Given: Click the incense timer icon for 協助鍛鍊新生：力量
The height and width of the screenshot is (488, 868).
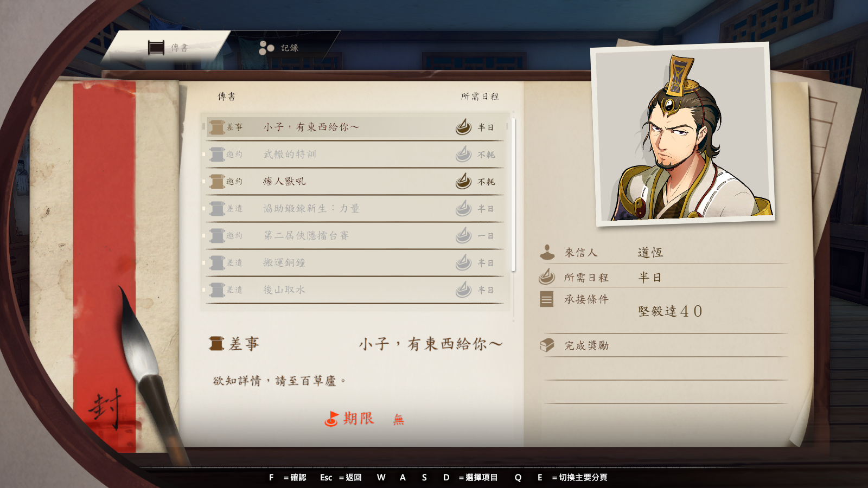Looking at the screenshot, I should pos(463,208).
